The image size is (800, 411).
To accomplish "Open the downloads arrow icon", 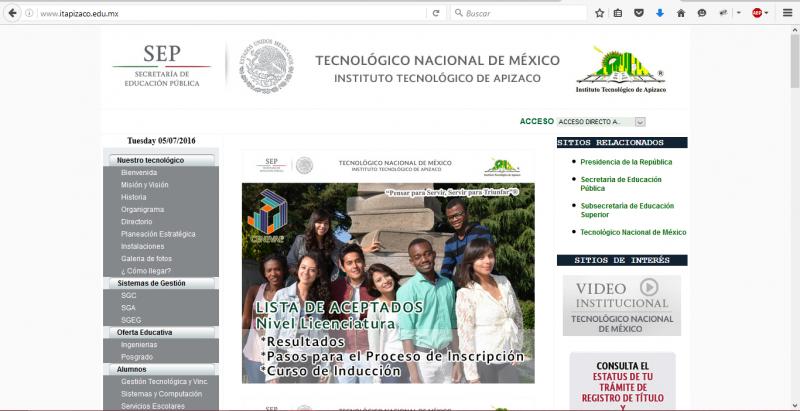I will [x=660, y=13].
